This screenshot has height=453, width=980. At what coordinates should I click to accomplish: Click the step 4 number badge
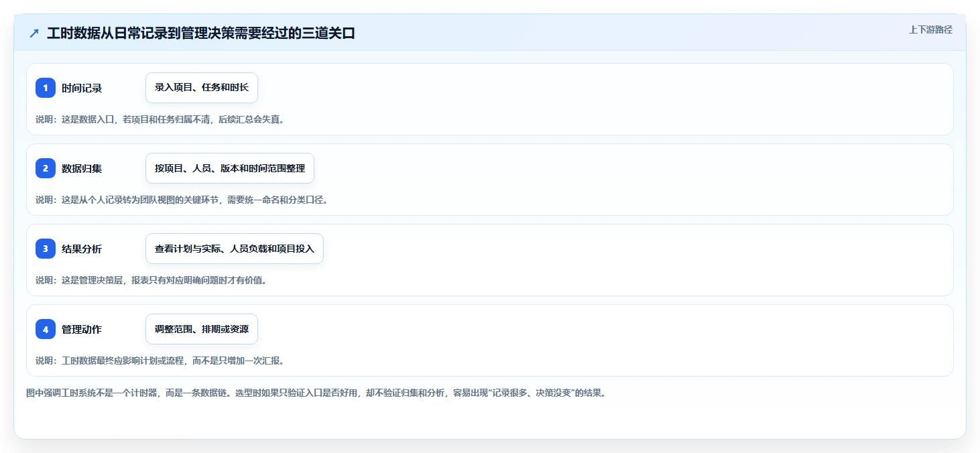coord(46,329)
